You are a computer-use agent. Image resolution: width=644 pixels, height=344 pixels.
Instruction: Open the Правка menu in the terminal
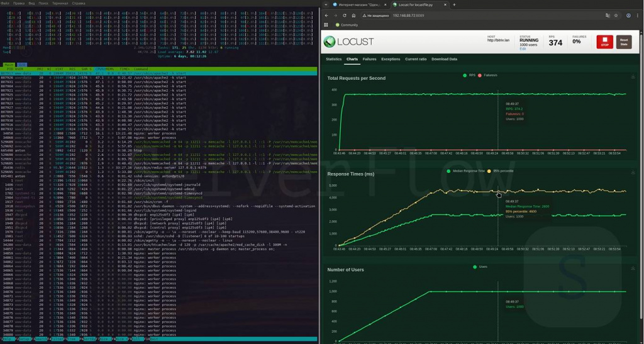pyautogui.click(x=19, y=3)
